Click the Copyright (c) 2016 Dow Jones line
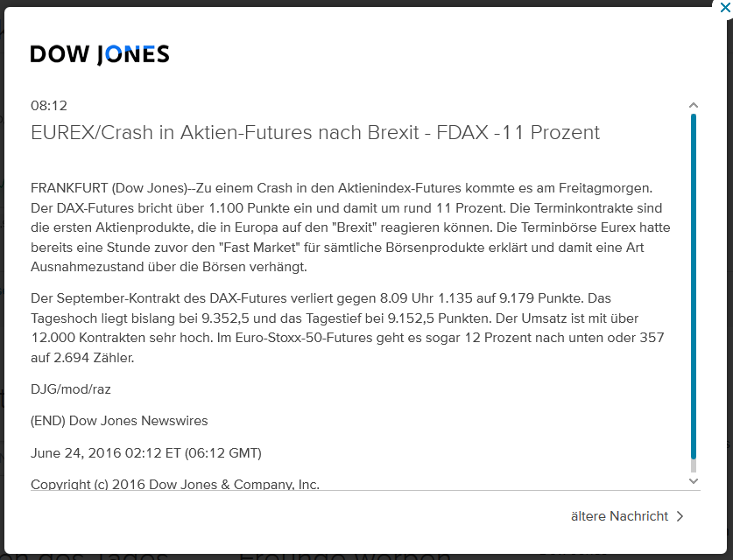Image resolution: width=733 pixels, height=560 pixels. click(x=175, y=484)
